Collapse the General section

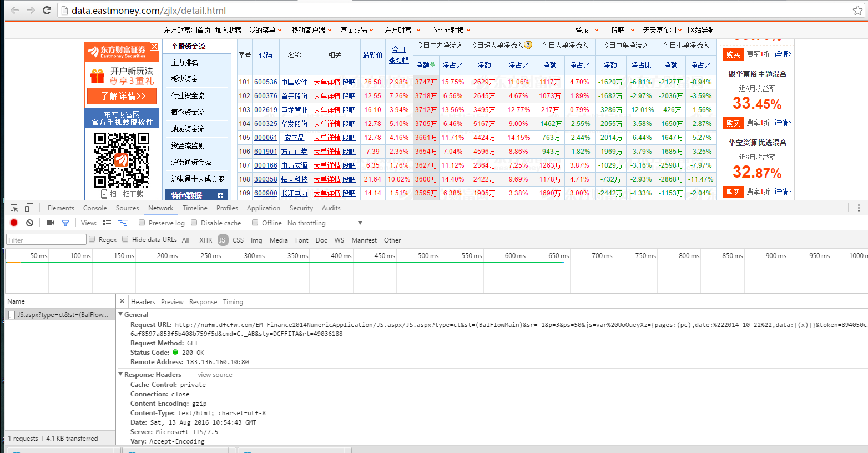[x=120, y=314]
